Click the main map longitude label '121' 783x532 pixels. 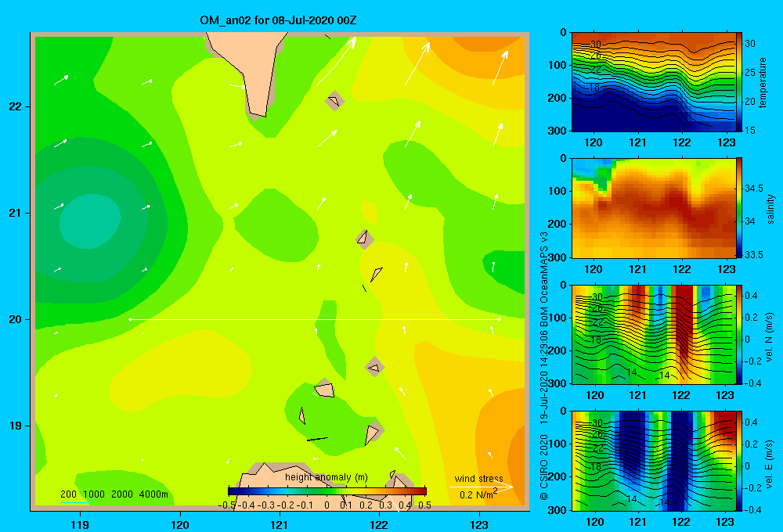[x=280, y=524]
